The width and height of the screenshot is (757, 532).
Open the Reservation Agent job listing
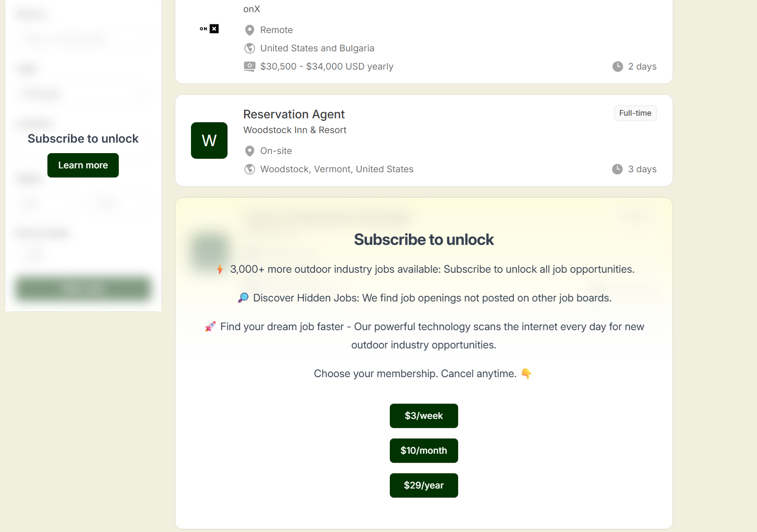[294, 114]
